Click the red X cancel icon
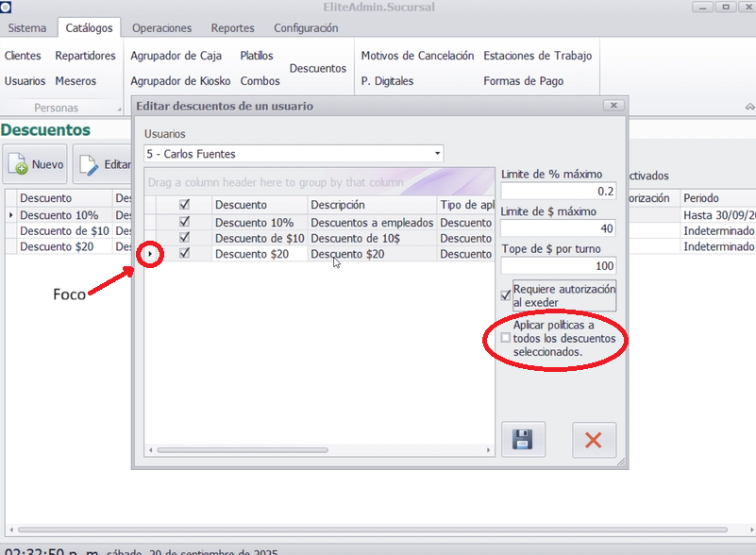 594,440
